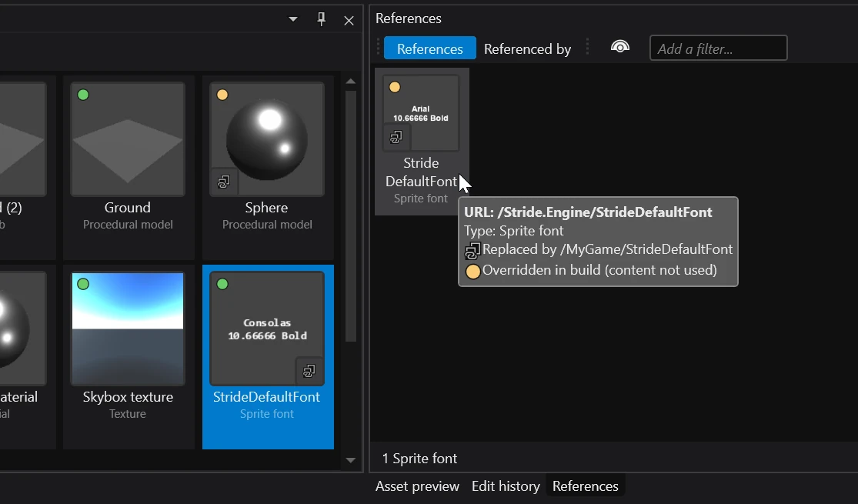Open the Asset preview bottom tab
The width and height of the screenshot is (858, 504).
[418, 486]
